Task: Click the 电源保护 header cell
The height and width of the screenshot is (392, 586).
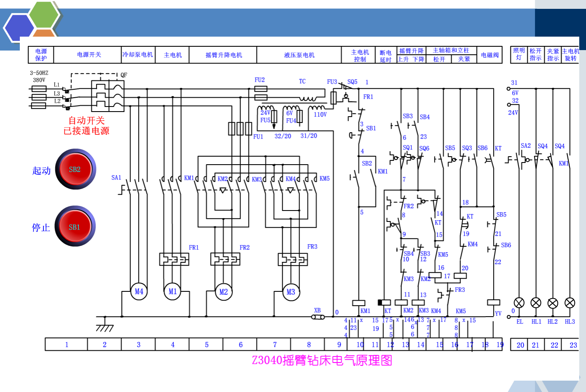Action: (41, 55)
